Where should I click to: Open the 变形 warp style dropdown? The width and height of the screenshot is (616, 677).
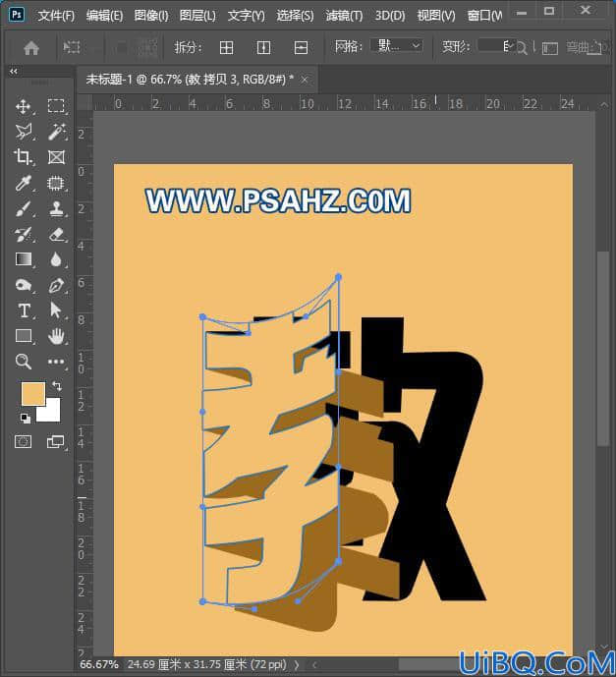tap(495, 46)
